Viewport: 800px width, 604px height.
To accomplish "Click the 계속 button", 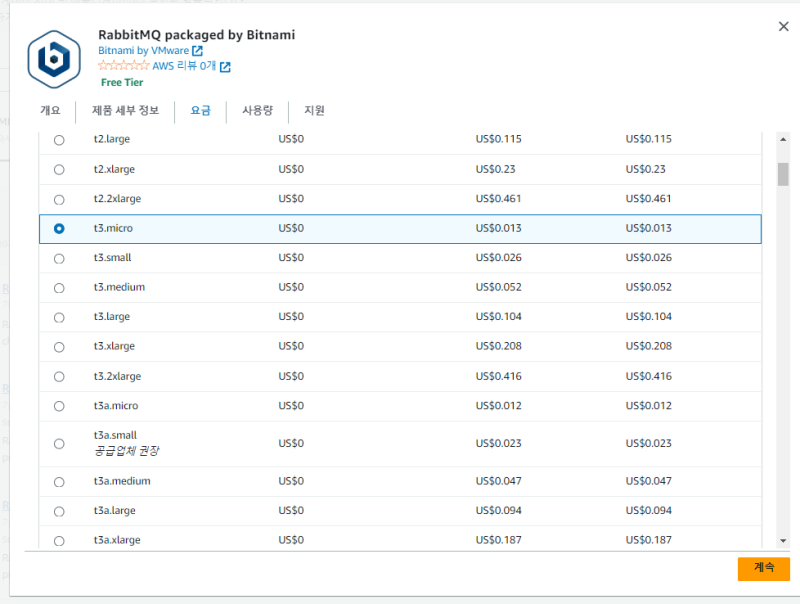I will [764, 568].
